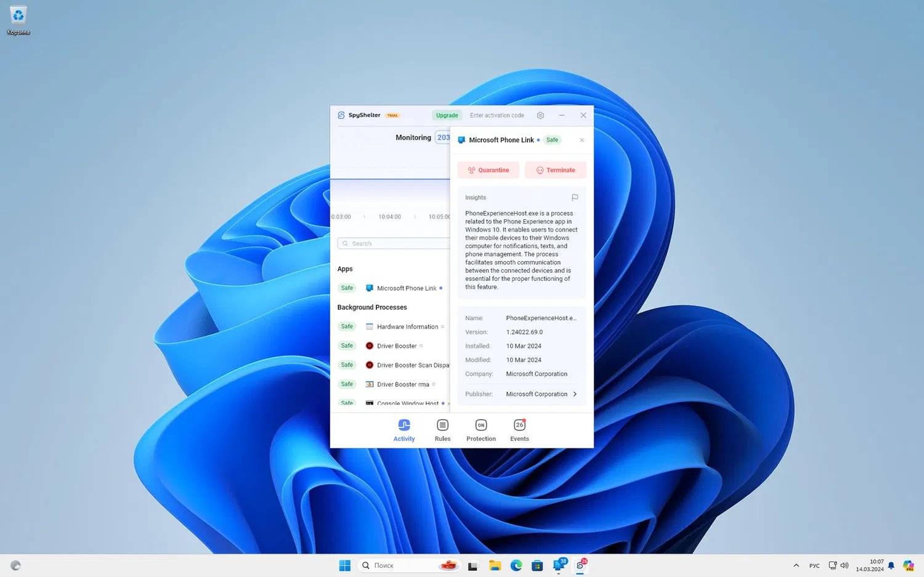Click Safe badge in details panel header

[552, 140]
